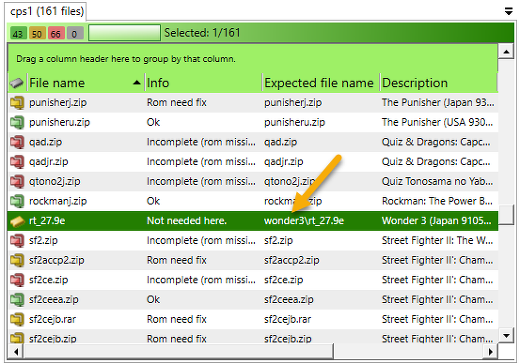Click green icon of rockmanj.zip
This screenshot has height=364, width=520.
coord(17,201)
